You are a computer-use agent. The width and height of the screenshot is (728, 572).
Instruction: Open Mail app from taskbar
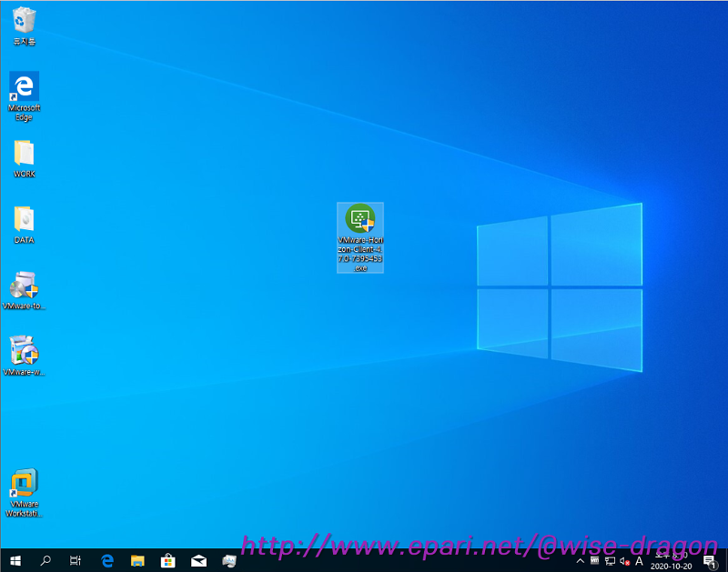coord(198,561)
